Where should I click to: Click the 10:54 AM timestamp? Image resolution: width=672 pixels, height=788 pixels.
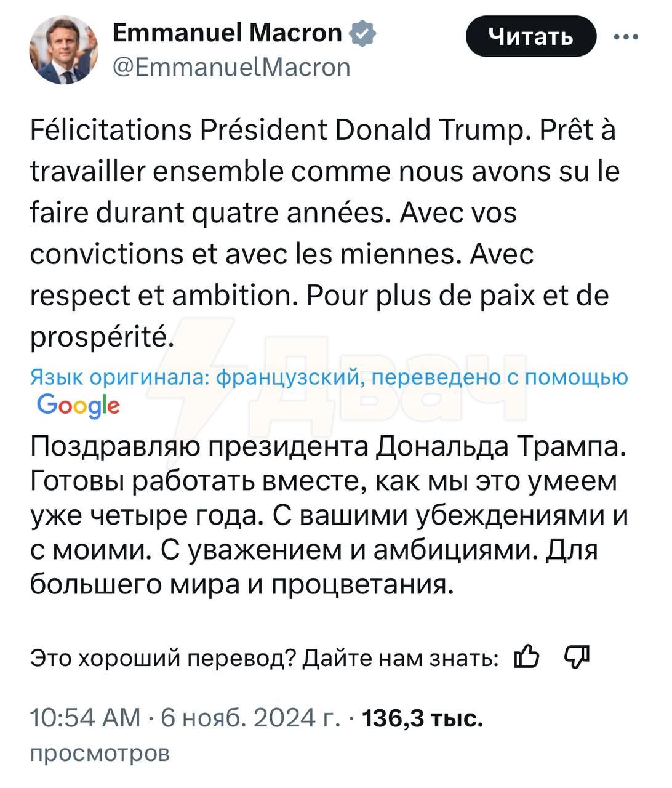tap(86, 718)
